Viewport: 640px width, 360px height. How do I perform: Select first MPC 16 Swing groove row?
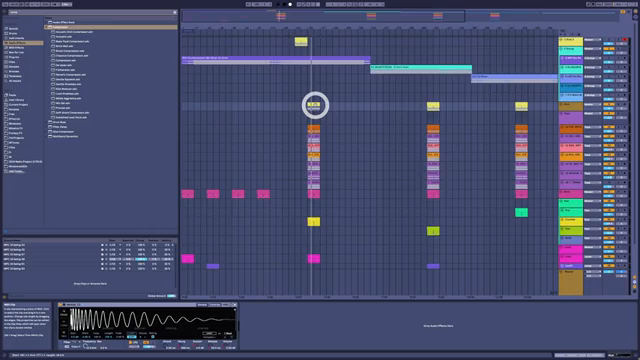(89, 245)
